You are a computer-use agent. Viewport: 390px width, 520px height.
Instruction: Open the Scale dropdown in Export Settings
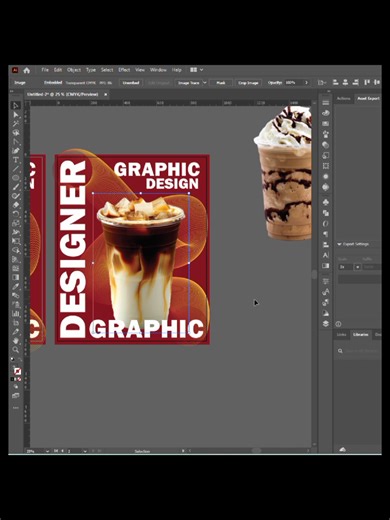[x=357, y=267]
